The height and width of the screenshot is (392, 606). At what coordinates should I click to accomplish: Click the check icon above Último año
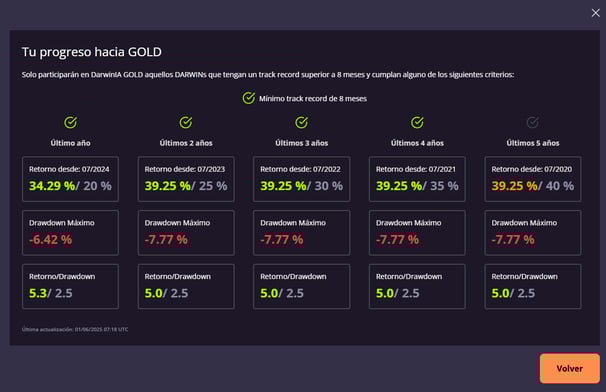tap(70, 123)
